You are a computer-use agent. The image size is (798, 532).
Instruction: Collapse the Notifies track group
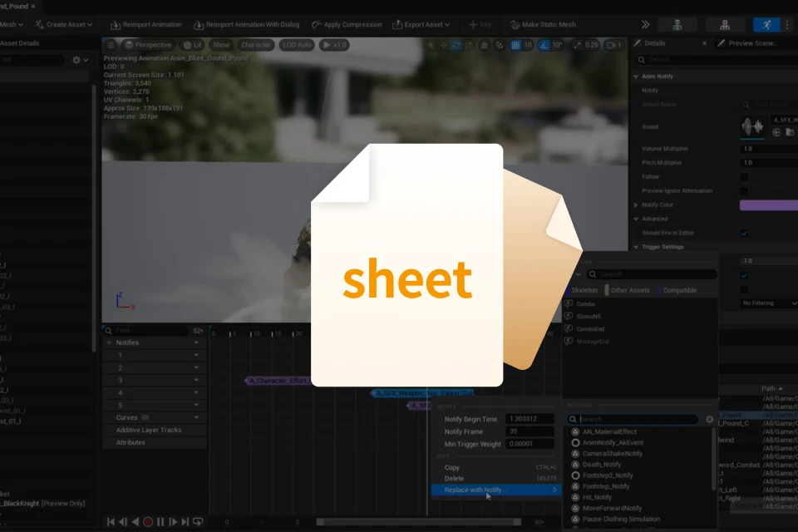pyautogui.click(x=109, y=343)
